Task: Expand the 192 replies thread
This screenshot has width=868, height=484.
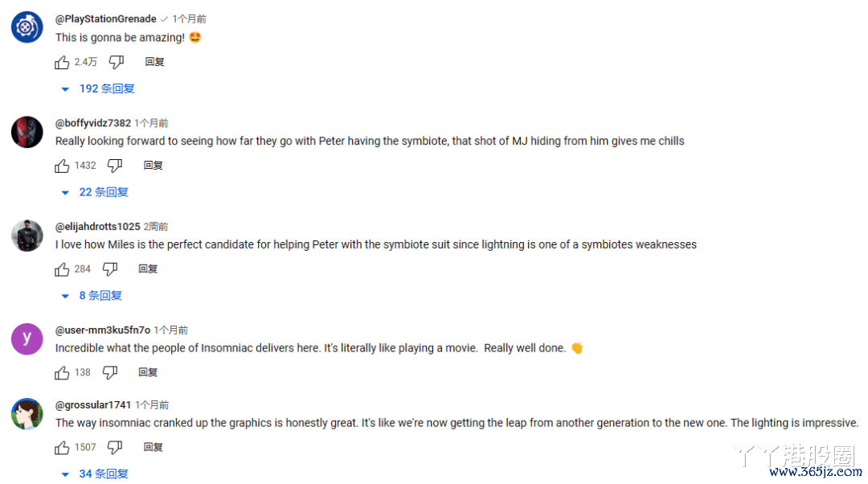Action: click(98, 88)
